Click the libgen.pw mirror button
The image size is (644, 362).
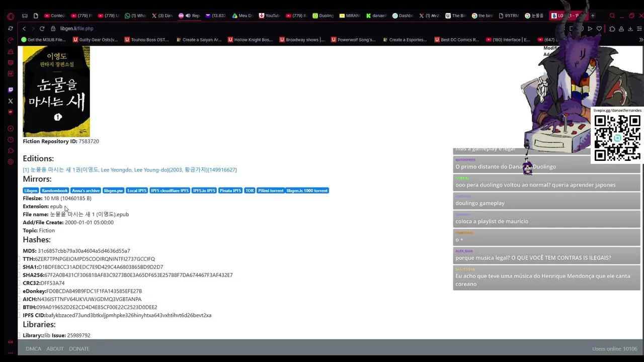113,191
